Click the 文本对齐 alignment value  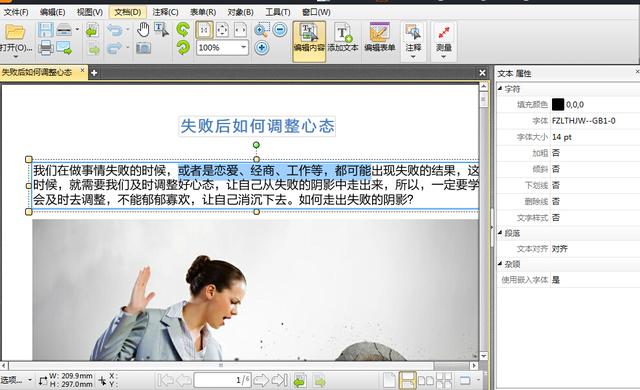(x=560, y=249)
